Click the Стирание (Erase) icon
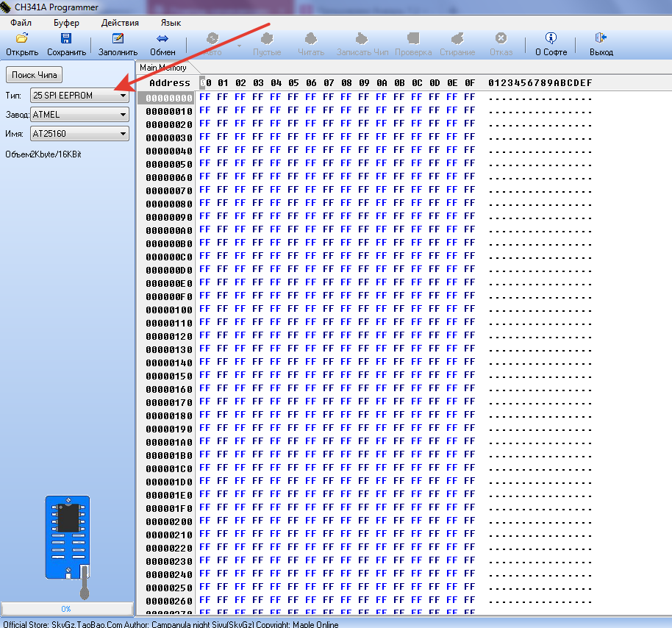The width and height of the screenshot is (672, 628). click(457, 38)
